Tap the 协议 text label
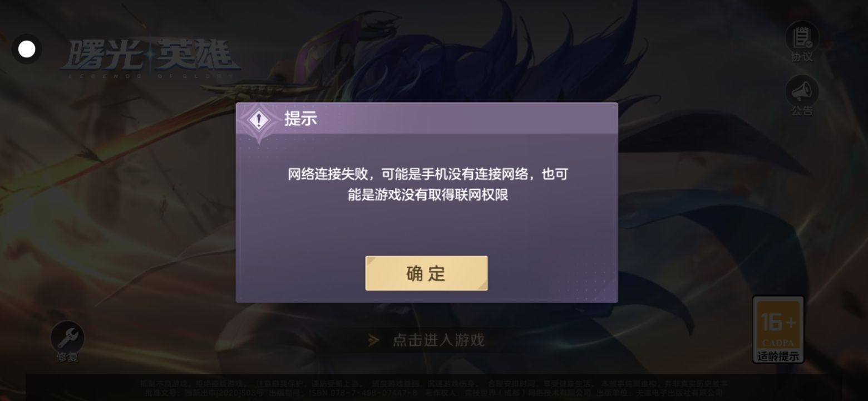This screenshot has width=868, height=401. point(802,57)
